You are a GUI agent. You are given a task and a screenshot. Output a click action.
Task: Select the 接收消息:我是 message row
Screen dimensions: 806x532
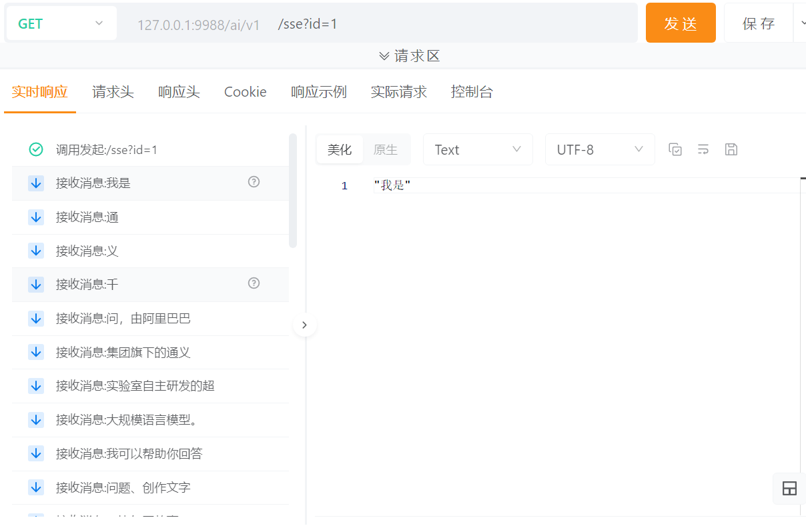click(150, 183)
